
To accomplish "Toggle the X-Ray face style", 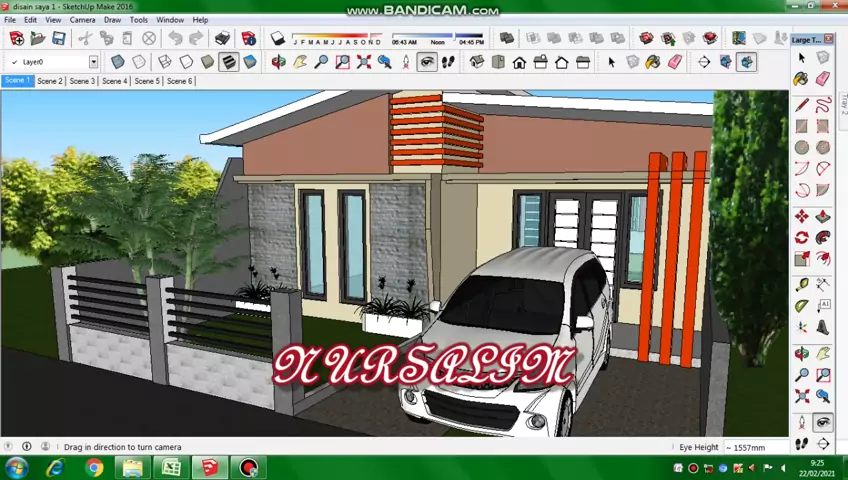I will point(118,62).
